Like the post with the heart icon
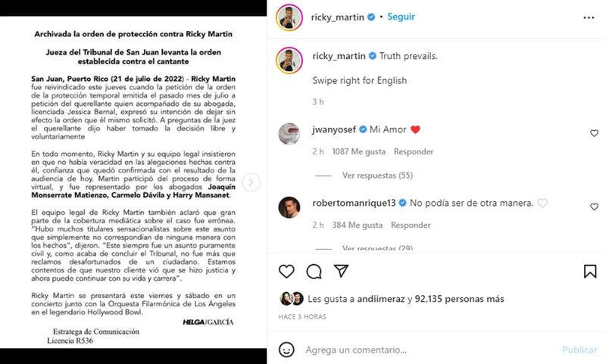 (286, 272)
